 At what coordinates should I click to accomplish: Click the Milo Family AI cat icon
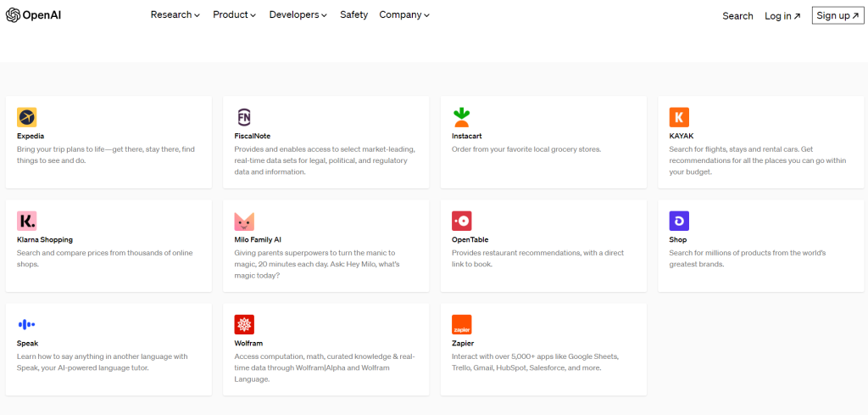244,221
